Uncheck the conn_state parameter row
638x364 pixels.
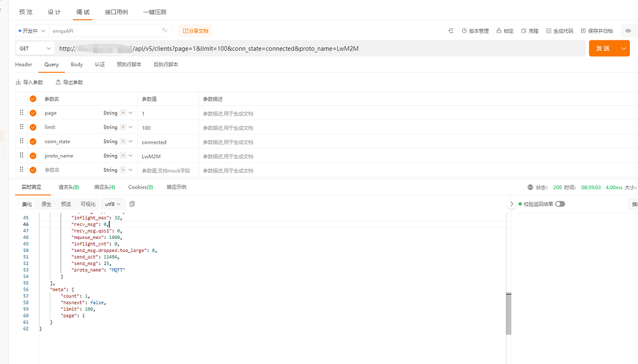click(32, 141)
